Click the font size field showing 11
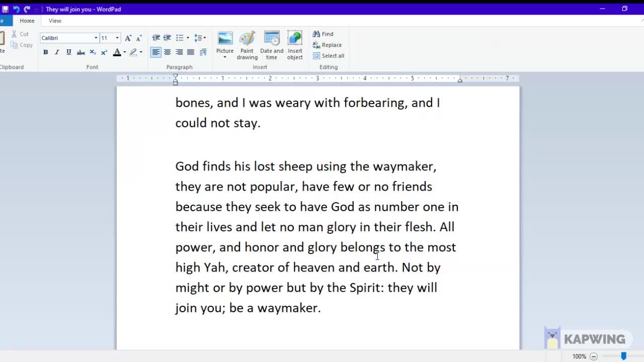Viewport: 644px width, 362px height. pos(107,38)
